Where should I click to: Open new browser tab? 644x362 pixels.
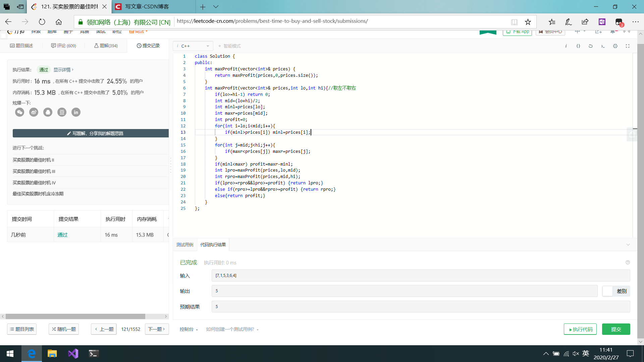203,7
